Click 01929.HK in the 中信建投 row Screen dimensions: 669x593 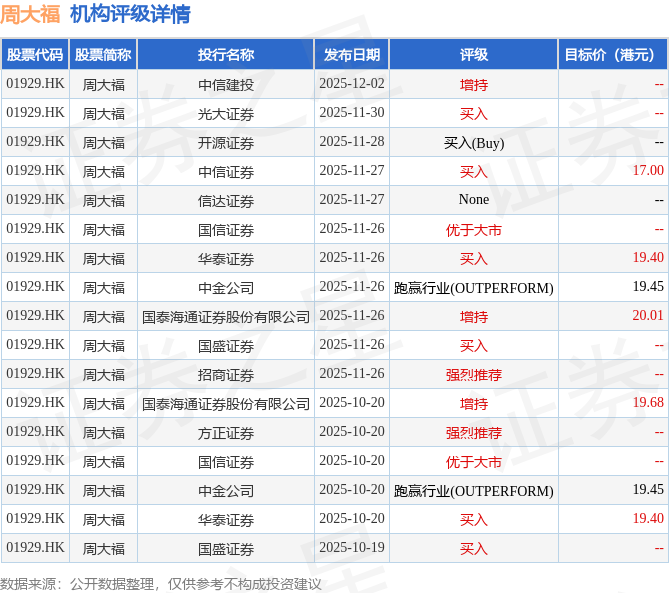click(x=35, y=84)
